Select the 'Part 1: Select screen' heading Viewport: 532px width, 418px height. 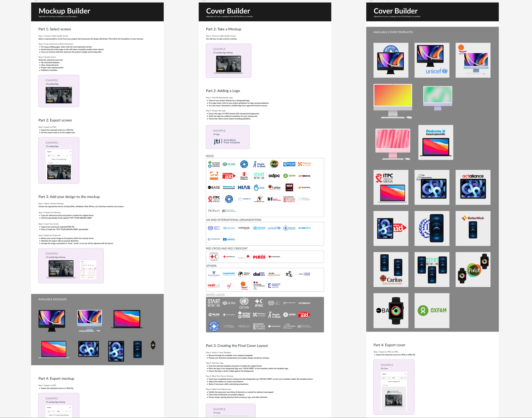click(x=55, y=29)
